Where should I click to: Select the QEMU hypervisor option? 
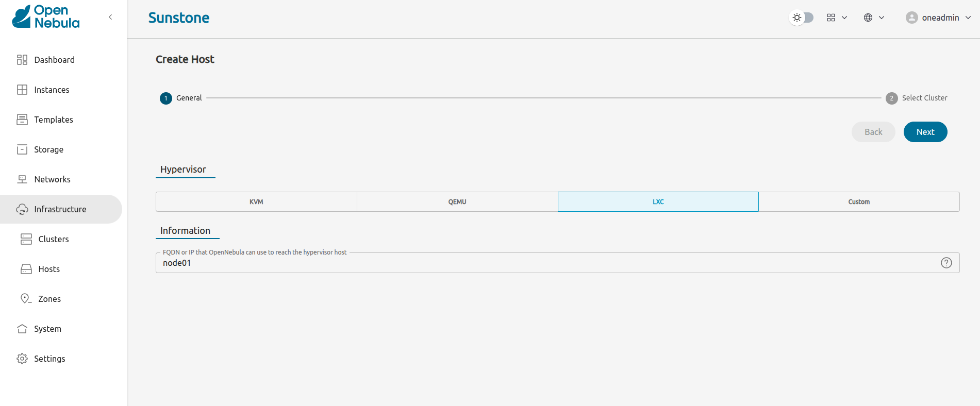click(x=457, y=202)
